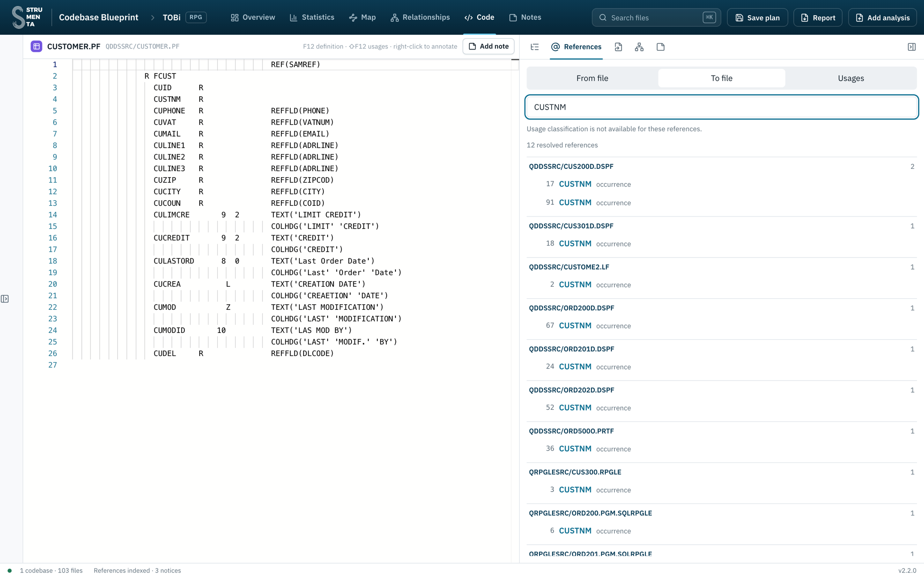Click the search magnifier icon
This screenshot has width=924, height=578.
(602, 18)
